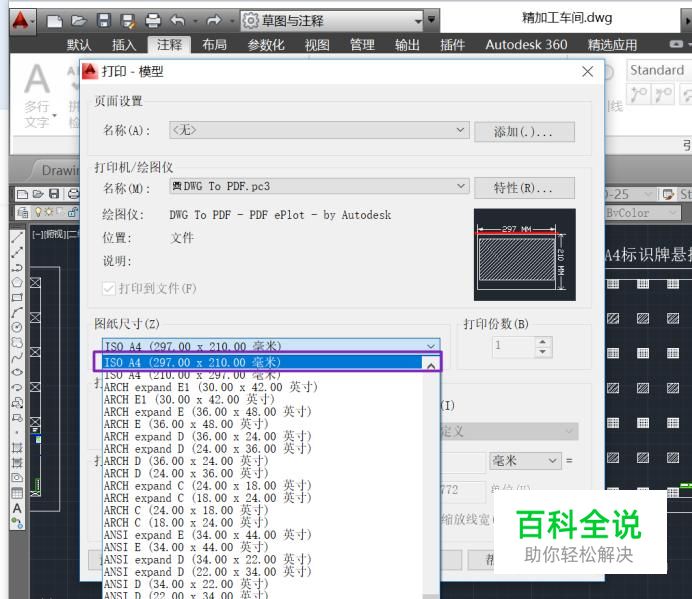Click the paper size list scrollbar up arrow

[431, 365]
